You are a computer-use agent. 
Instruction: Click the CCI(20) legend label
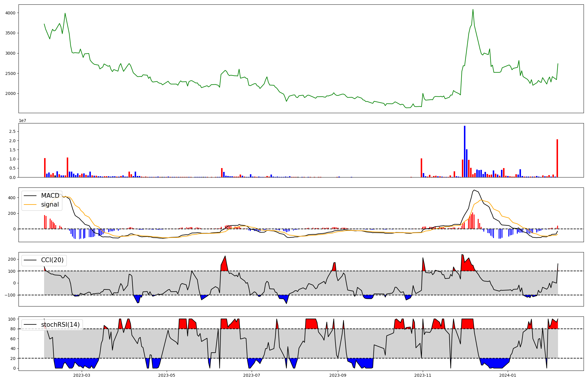tap(52, 260)
